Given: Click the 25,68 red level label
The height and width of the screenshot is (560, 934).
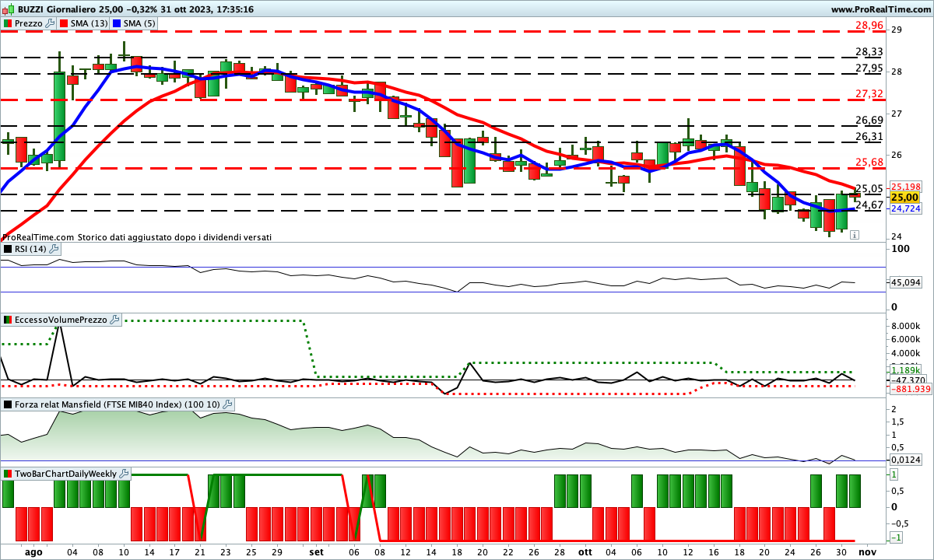Looking at the screenshot, I should coord(869,163).
